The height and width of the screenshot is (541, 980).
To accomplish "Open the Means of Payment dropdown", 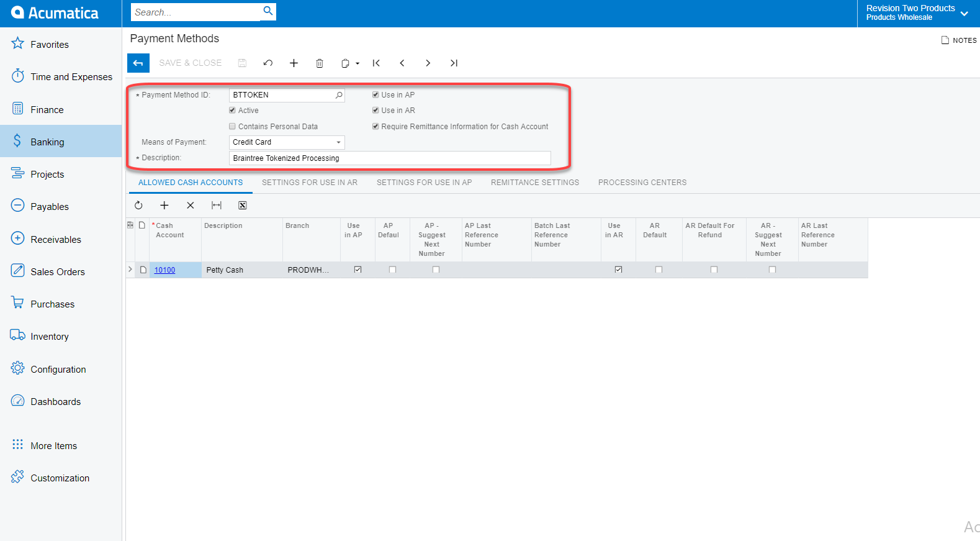I will pyautogui.click(x=338, y=142).
